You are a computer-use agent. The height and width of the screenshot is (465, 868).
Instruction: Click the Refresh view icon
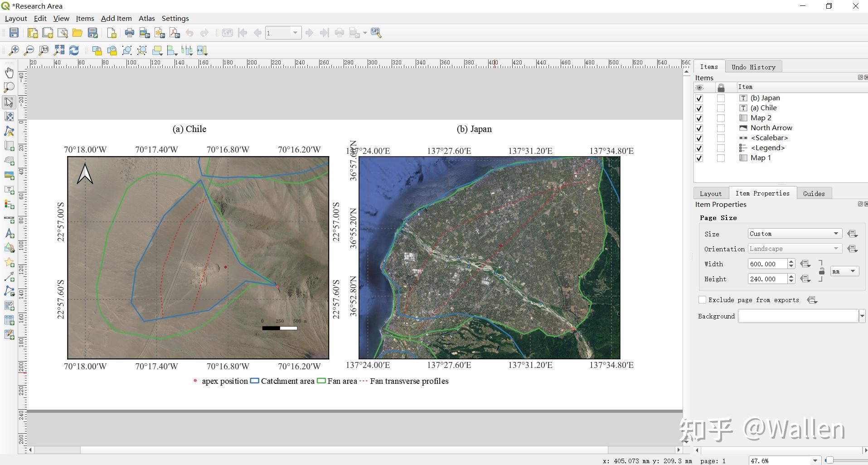(x=74, y=50)
